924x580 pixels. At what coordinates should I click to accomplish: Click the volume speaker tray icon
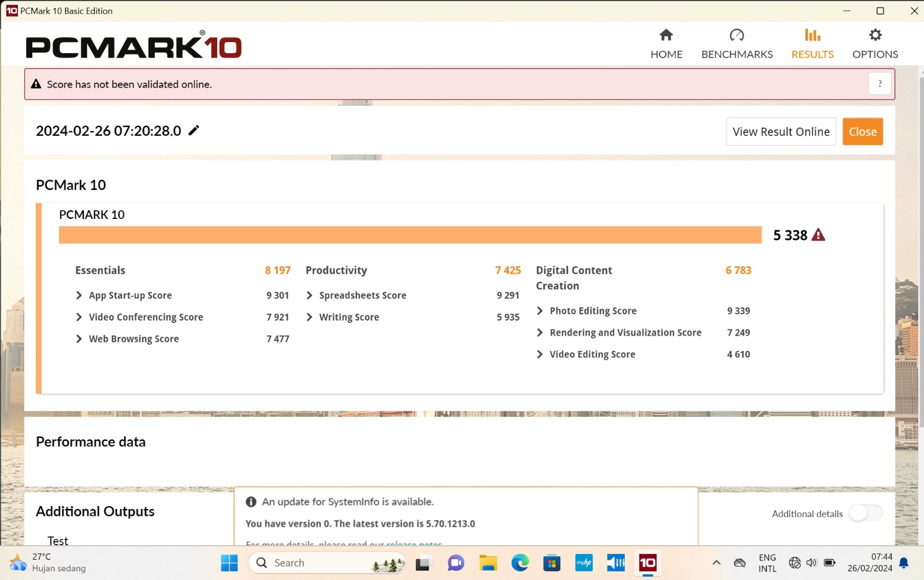click(x=811, y=563)
